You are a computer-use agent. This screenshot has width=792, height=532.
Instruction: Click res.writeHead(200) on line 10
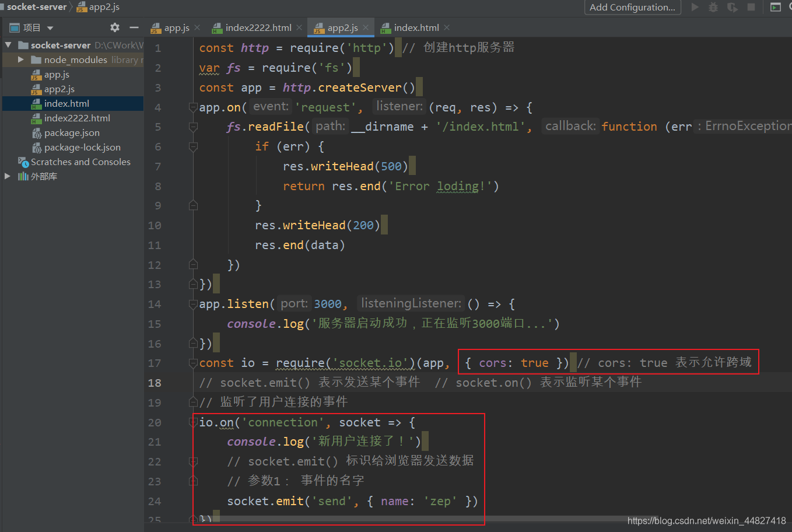(x=317, y=225)
